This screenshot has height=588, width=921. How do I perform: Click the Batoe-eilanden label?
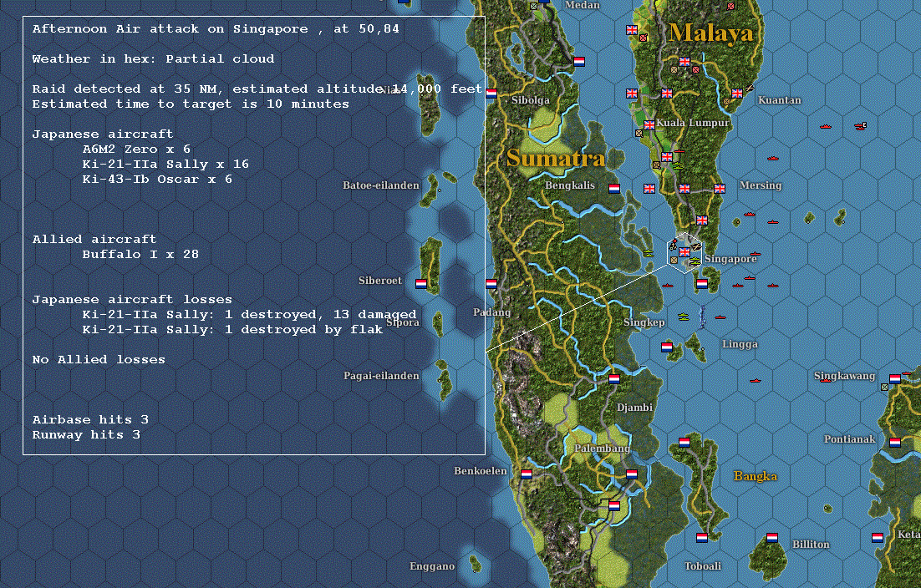click(381, 185)
